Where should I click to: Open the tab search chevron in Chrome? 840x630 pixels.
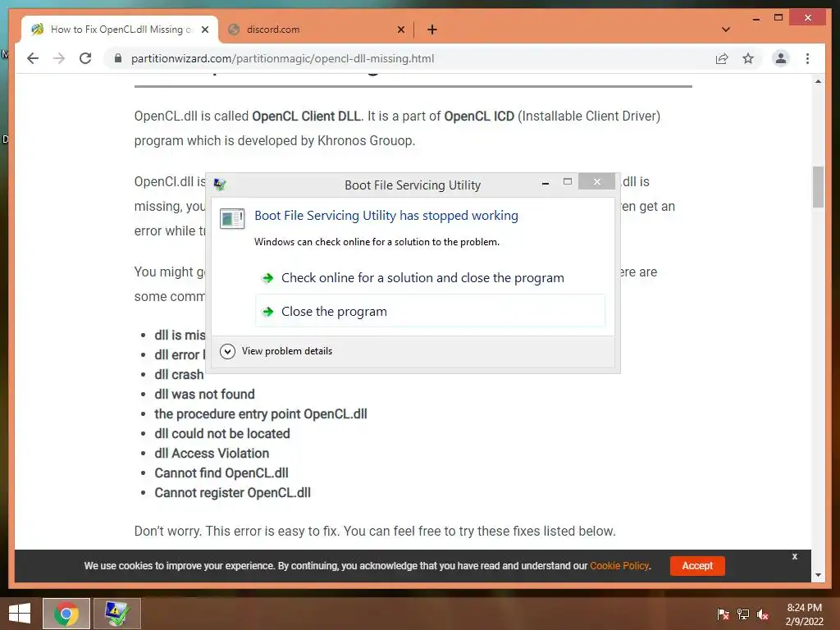(725, 30)
